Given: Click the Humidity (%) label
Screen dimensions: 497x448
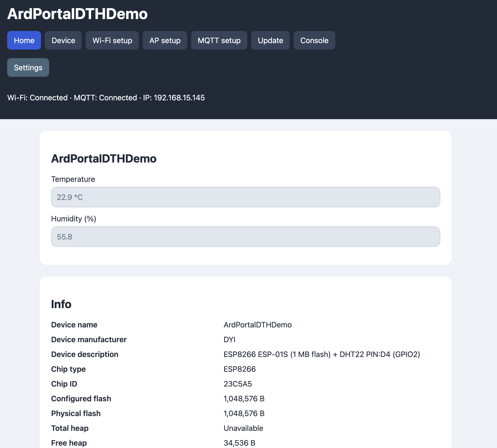Looking at the screenshot, I should 74,219.
